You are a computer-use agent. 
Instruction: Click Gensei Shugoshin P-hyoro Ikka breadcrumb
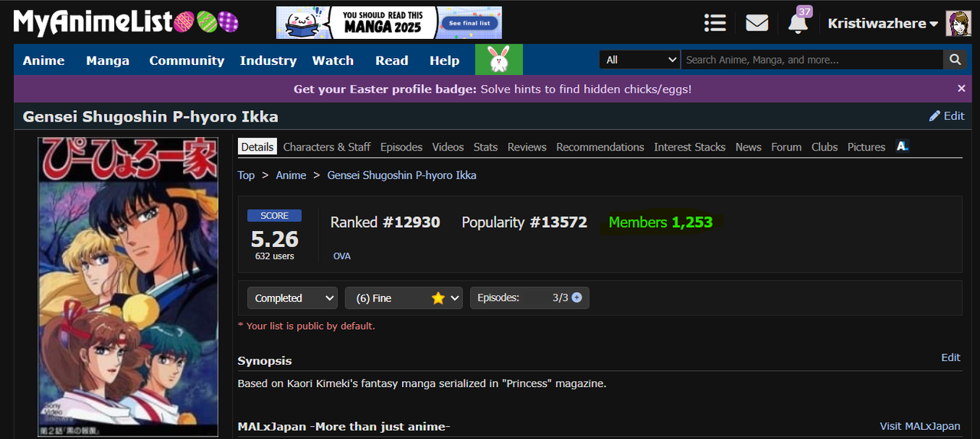(402, 175)
